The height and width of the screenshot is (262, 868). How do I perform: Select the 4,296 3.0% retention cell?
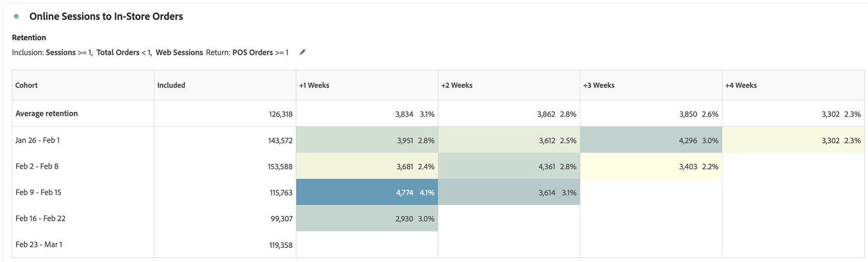(x=651, y=140)
